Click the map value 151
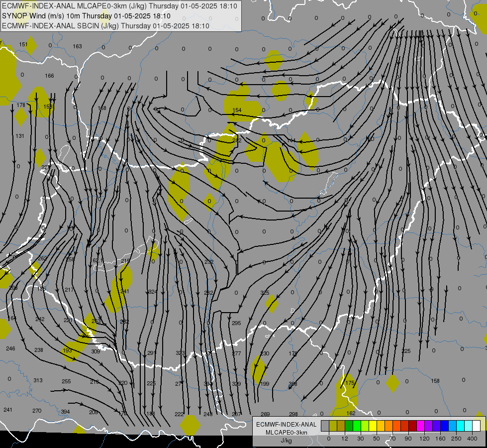The height and width of the screenshot is (448, 487). 23,44
